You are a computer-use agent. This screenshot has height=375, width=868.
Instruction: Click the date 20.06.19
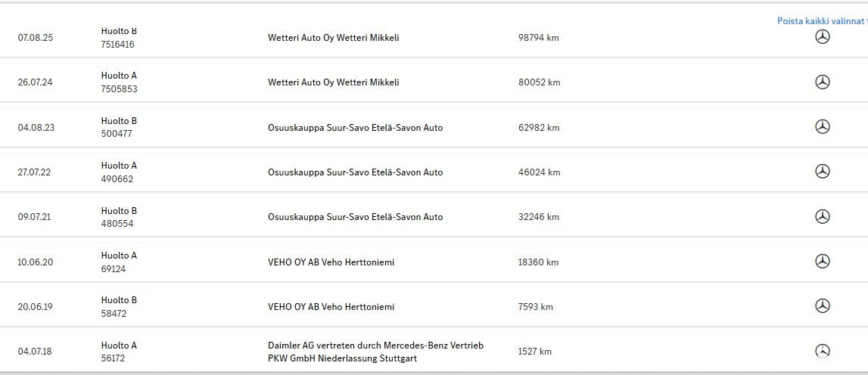pyautogui.click(x=36, y=307)
